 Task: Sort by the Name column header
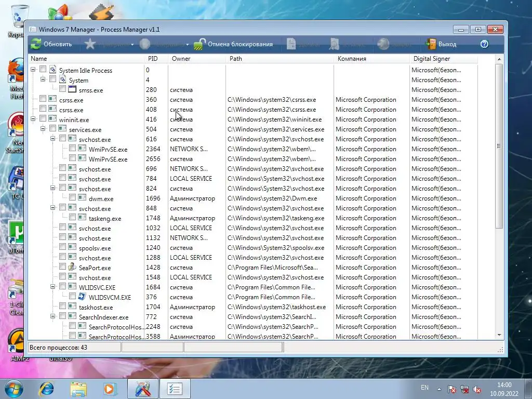pyautogui.click(x=87, y=59)
